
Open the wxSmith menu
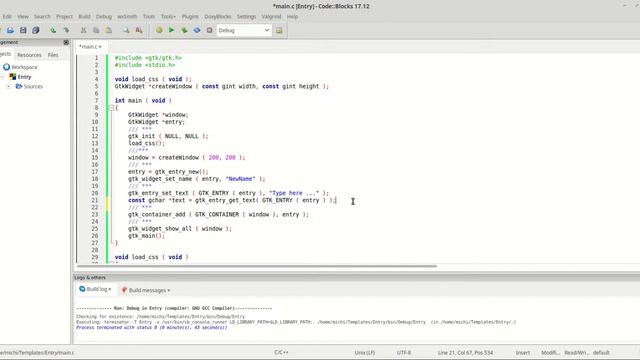(x=127, y=16)
